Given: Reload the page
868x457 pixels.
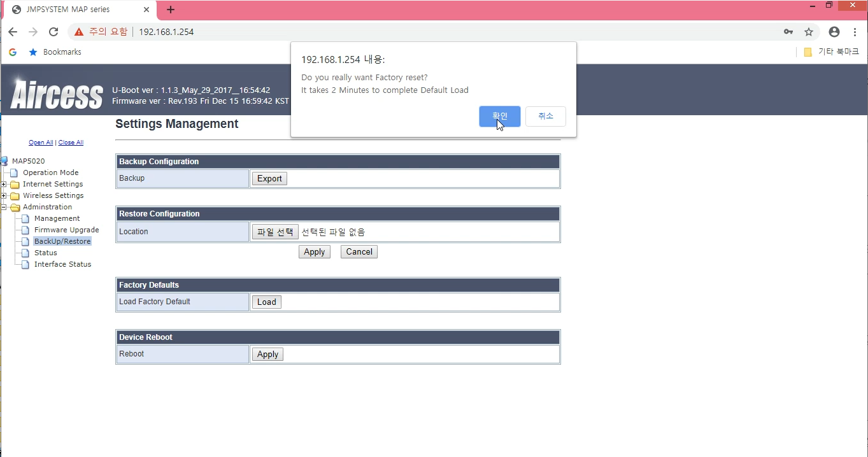Looking at the screenshot, I should click(53, 32).
